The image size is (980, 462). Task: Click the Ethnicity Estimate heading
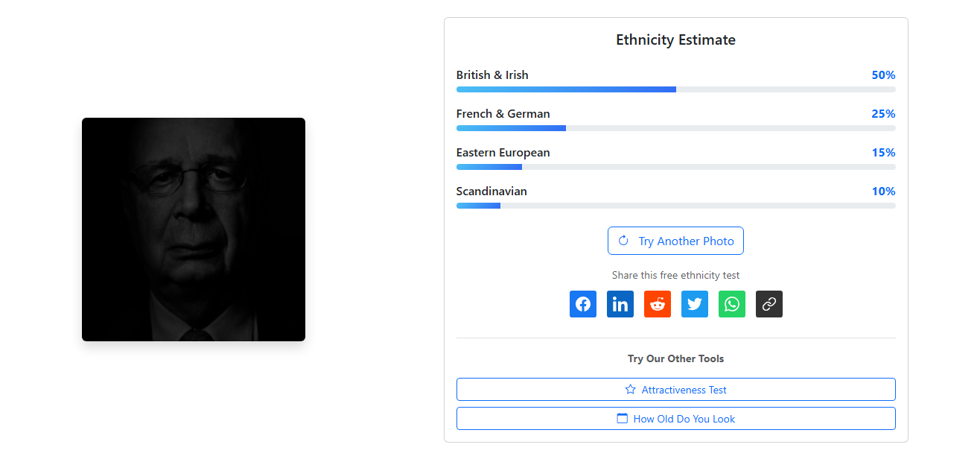tap(675, 40)
